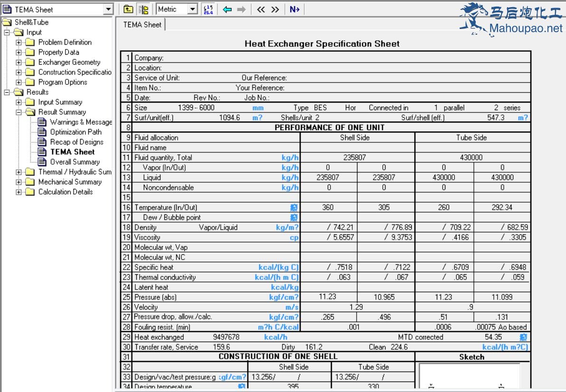Expand the Problem Definition folder
This screenshot has width=566, height=392.
pos(19,42)
